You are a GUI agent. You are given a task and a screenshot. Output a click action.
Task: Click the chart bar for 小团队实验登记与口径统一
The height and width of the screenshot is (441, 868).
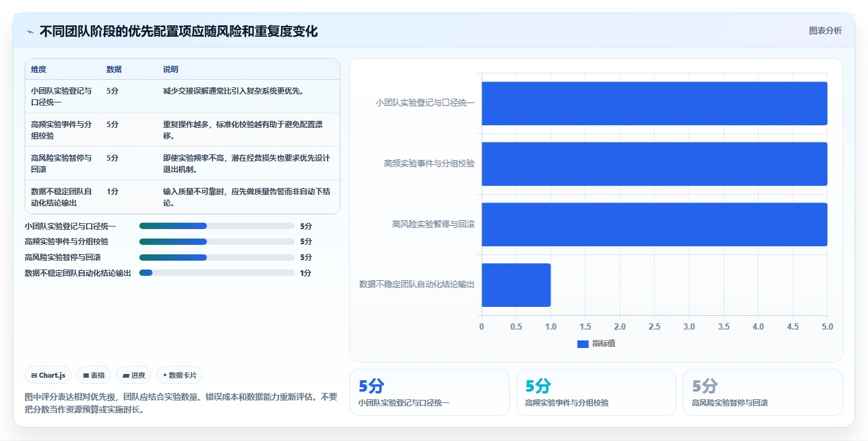click(x=654, y=103)
